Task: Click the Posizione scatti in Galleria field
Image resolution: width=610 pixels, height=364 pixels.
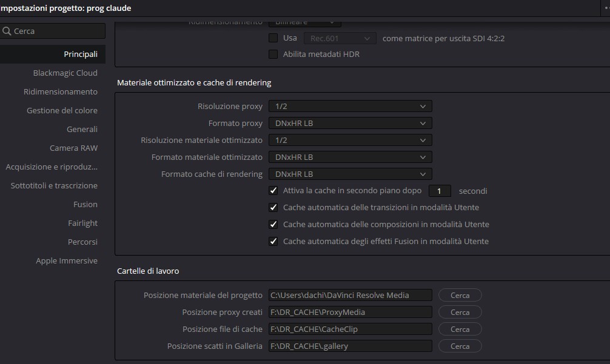Action: pyautogui.click(x=350, y=346)
